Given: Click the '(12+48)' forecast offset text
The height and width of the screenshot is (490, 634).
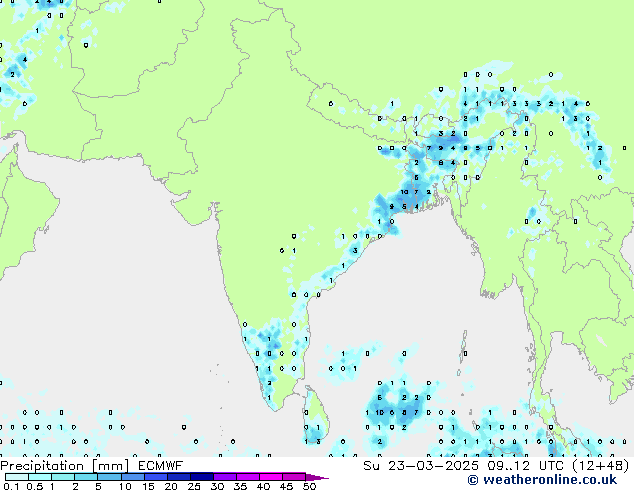Looking at the screenshot, I should point(600,466).
